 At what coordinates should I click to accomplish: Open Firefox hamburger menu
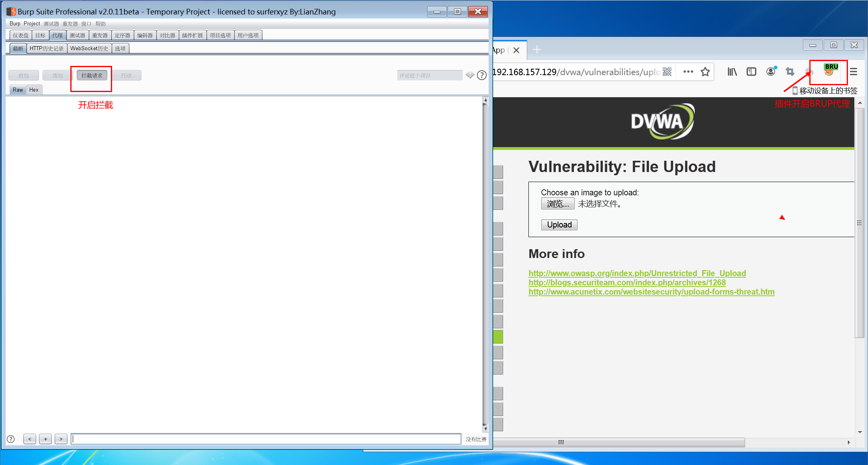pyautogui.click(x=854, y=72)
